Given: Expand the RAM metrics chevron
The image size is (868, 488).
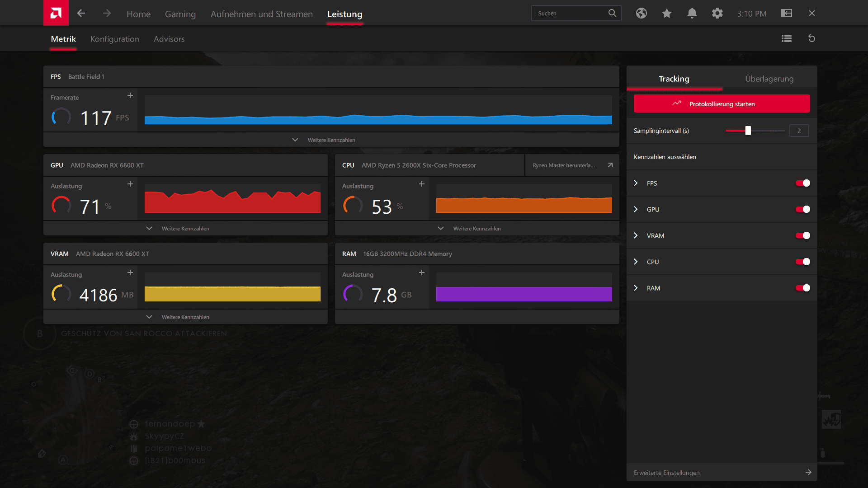Looking at the screenshot, I should (x=636, y=288).
